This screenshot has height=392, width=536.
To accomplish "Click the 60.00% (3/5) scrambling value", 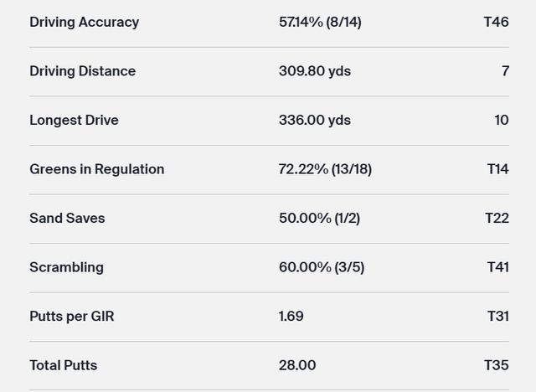I will (x=321, y=267).
